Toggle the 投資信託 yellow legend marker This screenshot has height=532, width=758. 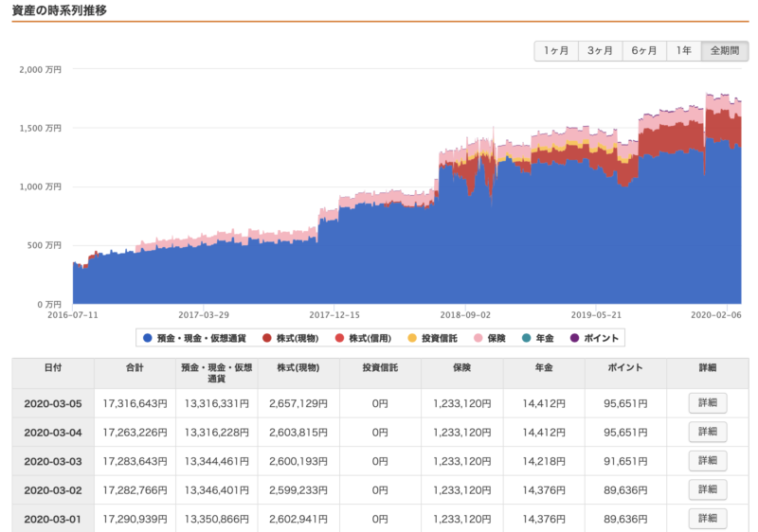(x=411, y=338)
